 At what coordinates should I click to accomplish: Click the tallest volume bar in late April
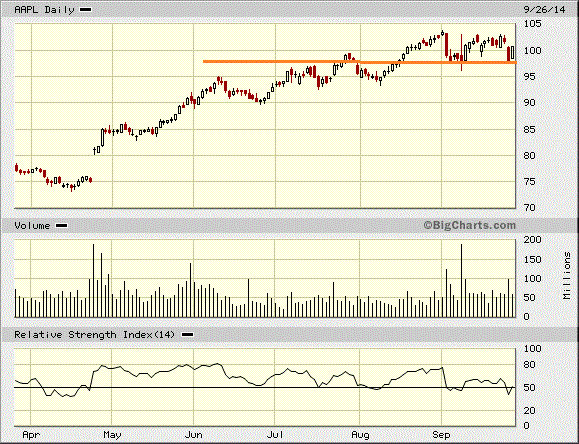(93, 280)
